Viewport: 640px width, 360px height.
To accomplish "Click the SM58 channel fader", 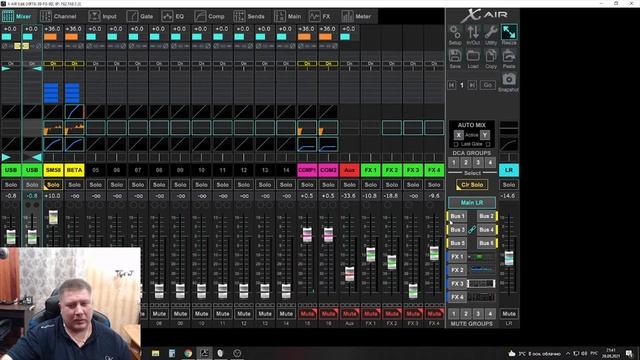I will pos(53,217).
